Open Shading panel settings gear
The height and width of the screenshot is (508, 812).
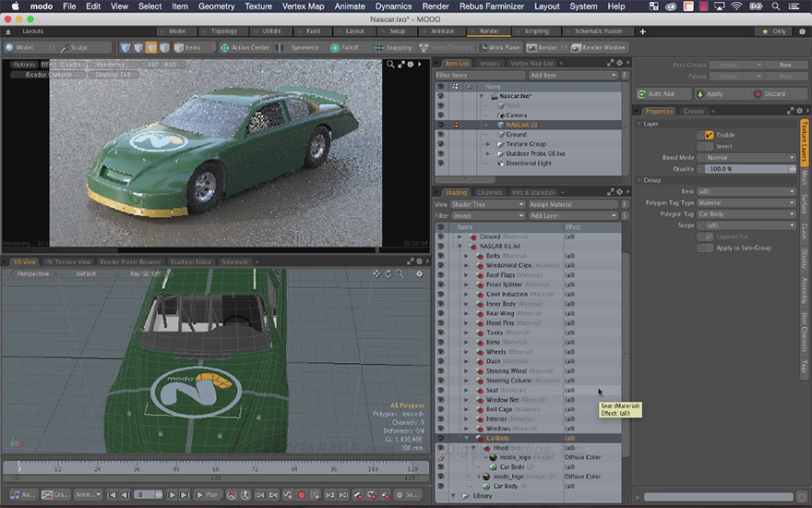(x=619, y=192)
